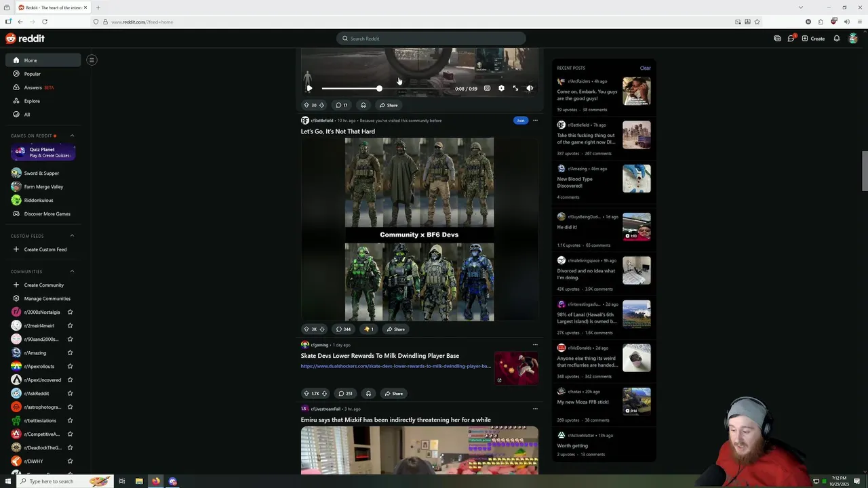This screenshot has width=868, height=488.
Task: Open All feed in sidebar
Action: 44,115
